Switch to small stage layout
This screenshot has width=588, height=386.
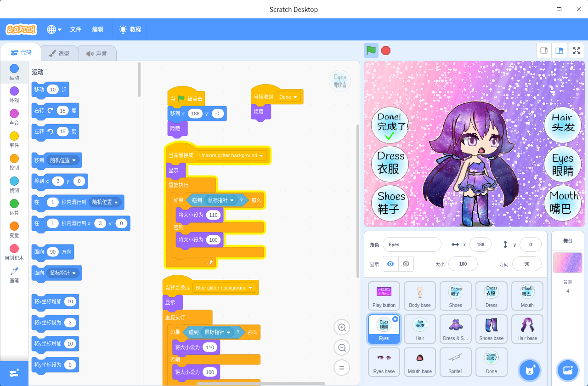544,51
